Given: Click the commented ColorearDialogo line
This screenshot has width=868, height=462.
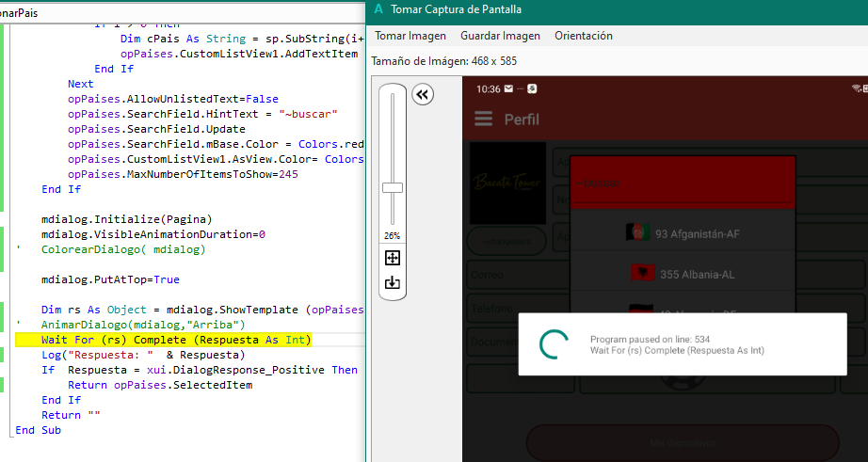Looking at the screenshot, I should tap(123, 249).
